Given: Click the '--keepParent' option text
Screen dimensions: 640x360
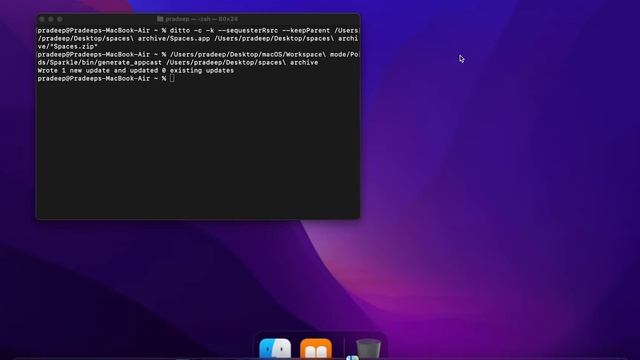Looking at the screenshot, I should pyautogui.click(x=306, y=31).
